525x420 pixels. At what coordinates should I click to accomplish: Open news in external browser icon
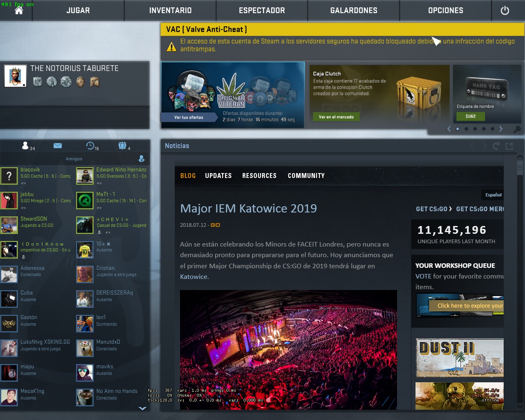(x=509, y=146)
